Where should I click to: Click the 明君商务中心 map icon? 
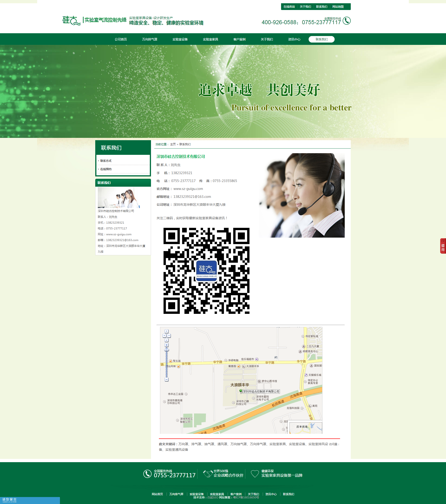click(x=300, y=351)
